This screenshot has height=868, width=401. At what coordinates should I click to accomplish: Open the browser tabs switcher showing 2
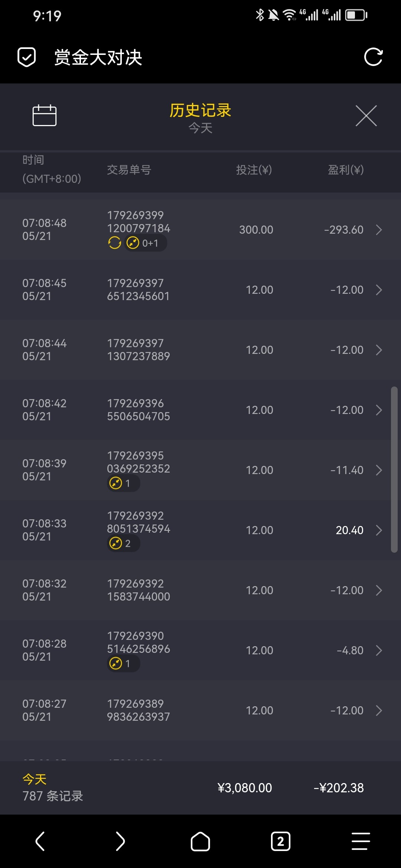pyautogui.click(x=281, y=841)
